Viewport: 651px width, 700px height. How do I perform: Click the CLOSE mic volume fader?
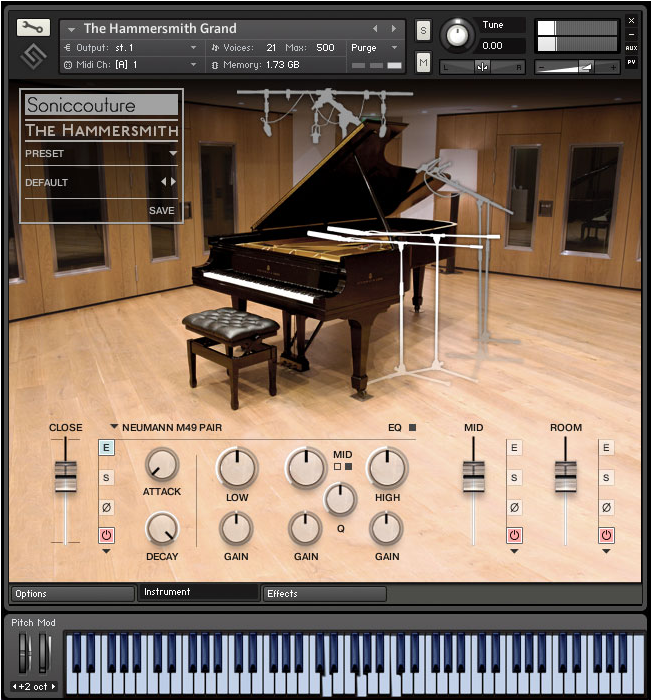tap(66, 476)
